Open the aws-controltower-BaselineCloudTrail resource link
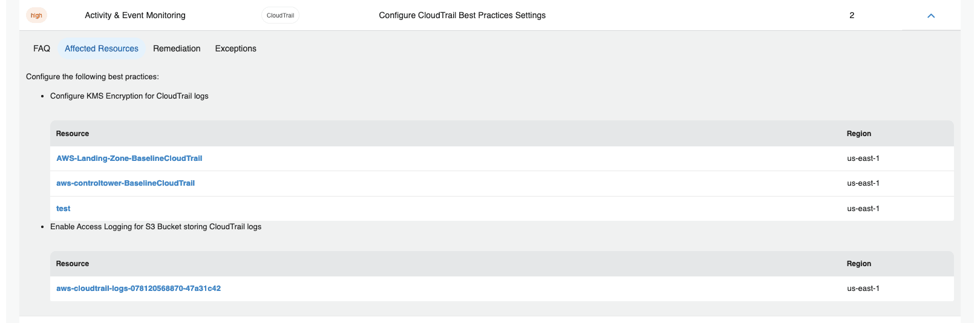 pyautogui.click(x=126, y=183)
